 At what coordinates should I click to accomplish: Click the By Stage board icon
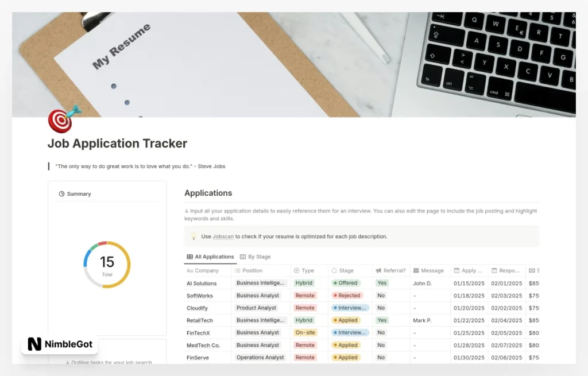(x=243, y=257)
